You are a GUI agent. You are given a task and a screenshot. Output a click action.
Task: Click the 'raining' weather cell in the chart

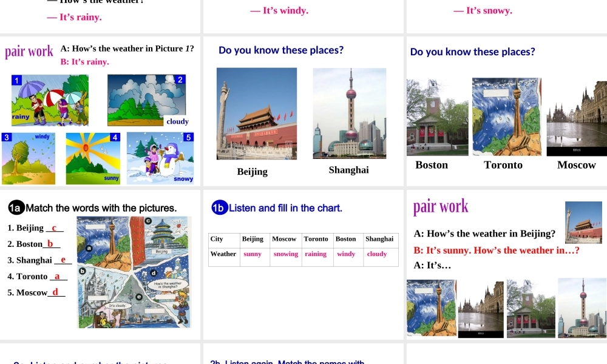(318, 257)
